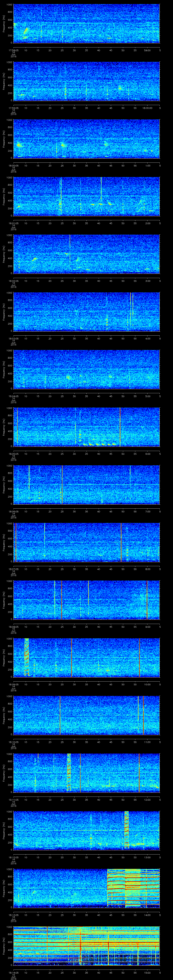Select the 18:14:05 start time label
Viewport: 173px width, 980px height.
[x=13, y=972]
